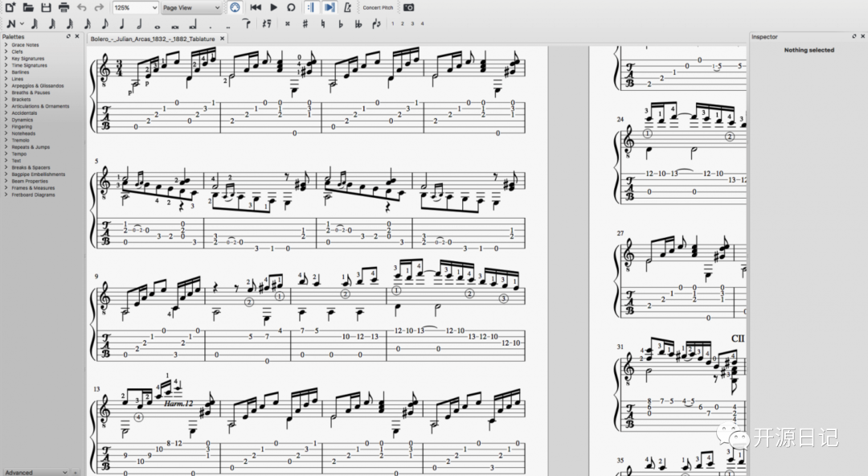Click the Breaks & Spacers palette label
Viewport: 868px width, 476px height.
(x=31, y=167)
